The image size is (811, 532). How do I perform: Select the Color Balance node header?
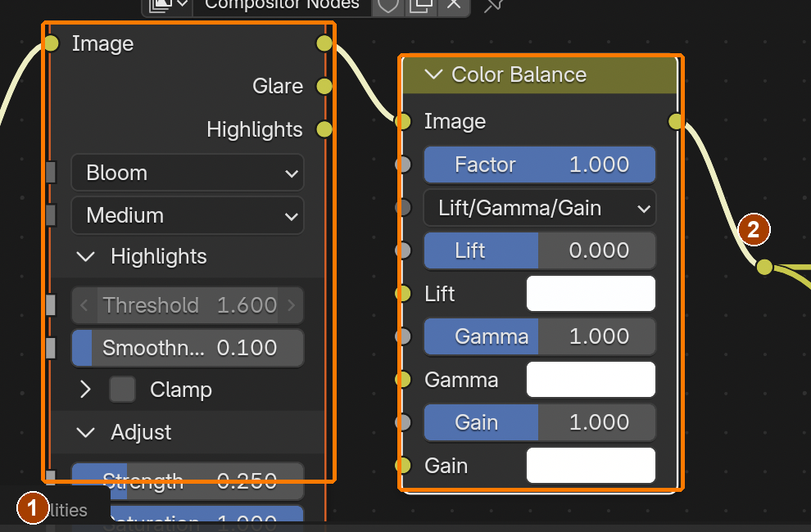coord(540,75)
